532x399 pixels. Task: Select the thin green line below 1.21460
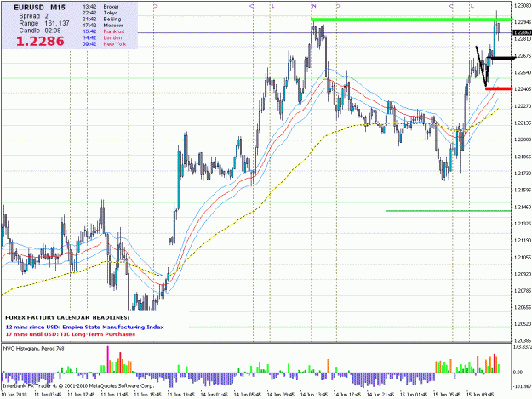[449, 211]
